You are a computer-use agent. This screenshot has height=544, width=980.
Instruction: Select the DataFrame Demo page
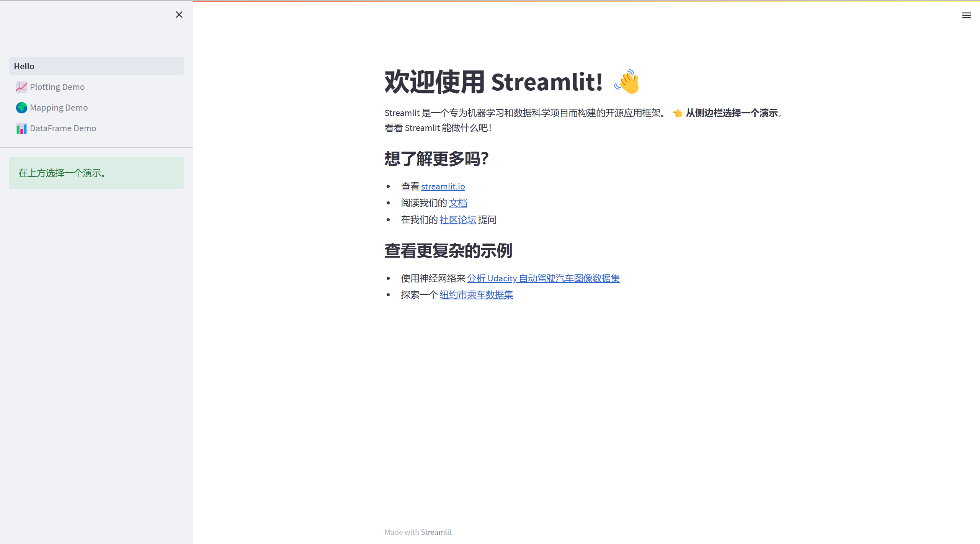click(62, 129)
